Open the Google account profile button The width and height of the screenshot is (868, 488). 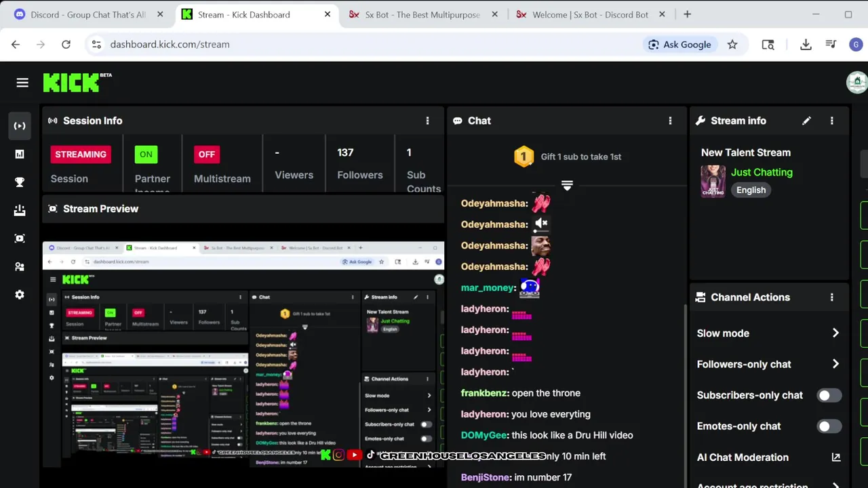(x=856, y=44)
